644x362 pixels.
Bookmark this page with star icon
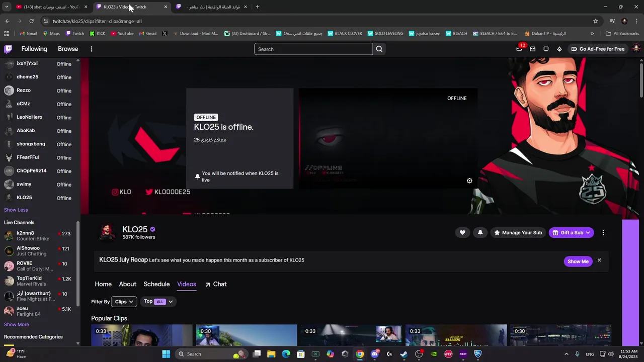pyautogui.click(x=596, y=21)
